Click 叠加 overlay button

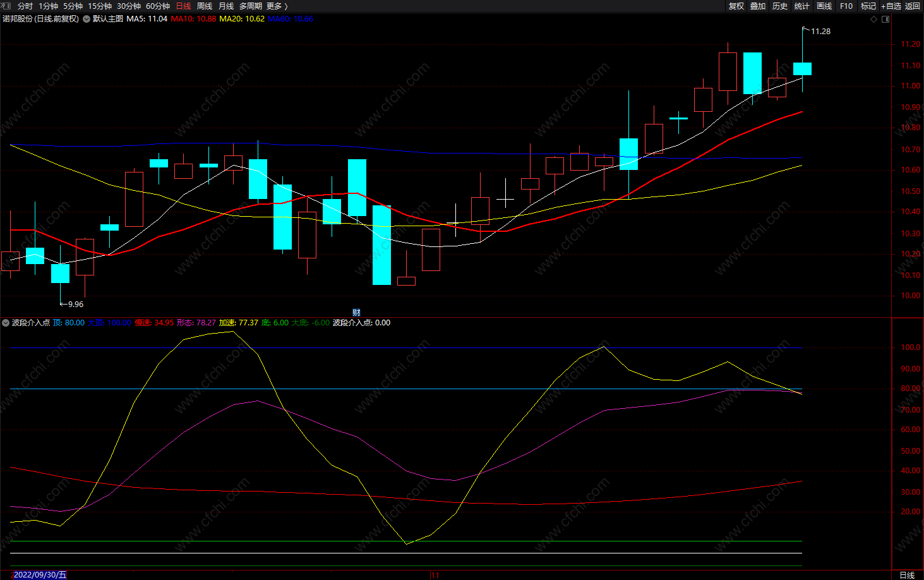click(x=758, y=6)
